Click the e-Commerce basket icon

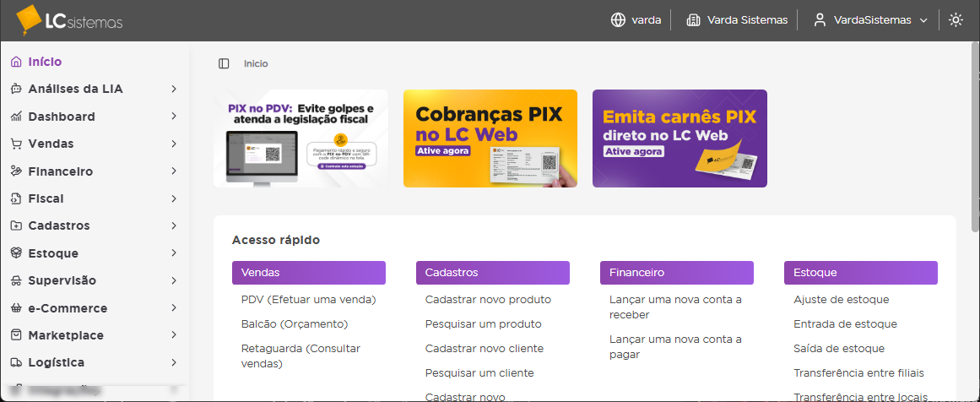(16, 308)
